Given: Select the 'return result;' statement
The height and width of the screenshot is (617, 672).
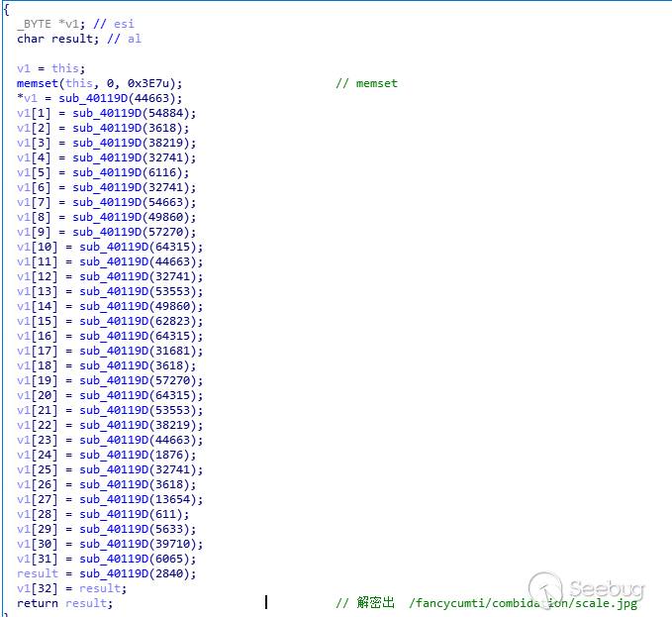Looking at the screenshot, I should click(64, 604).
